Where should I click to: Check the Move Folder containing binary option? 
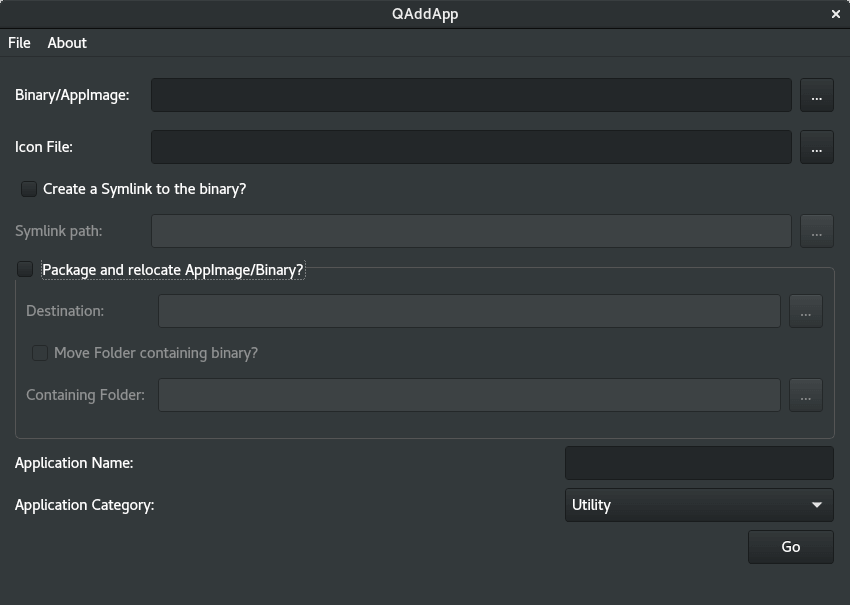[x=40, y=353]
